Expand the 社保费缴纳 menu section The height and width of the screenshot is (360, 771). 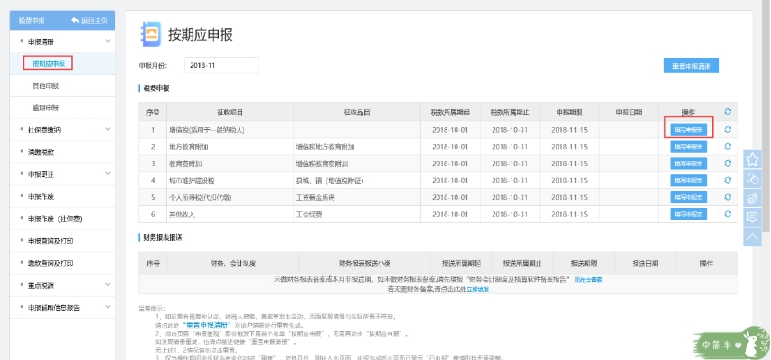(108, 129)
